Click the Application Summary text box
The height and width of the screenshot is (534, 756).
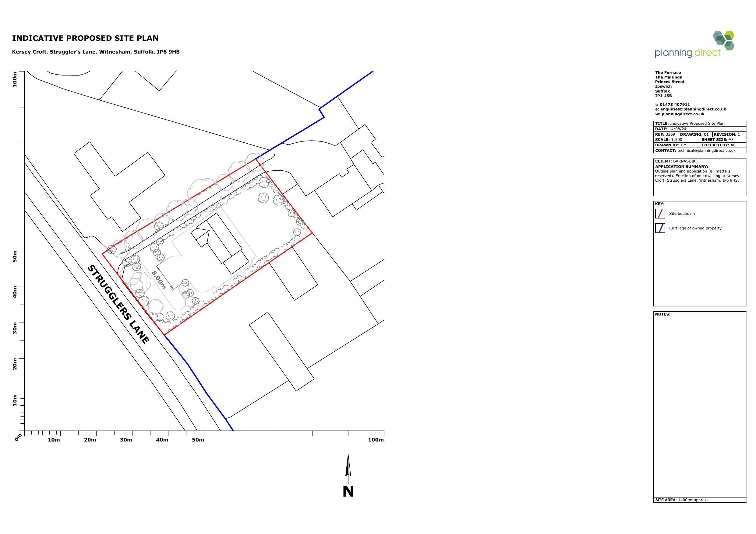697,176
